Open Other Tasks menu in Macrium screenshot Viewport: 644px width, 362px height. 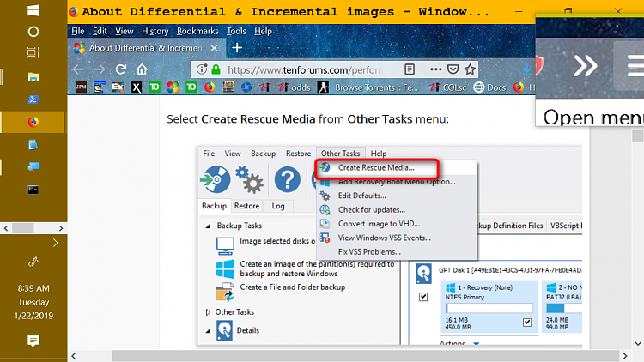coord(341,154)
